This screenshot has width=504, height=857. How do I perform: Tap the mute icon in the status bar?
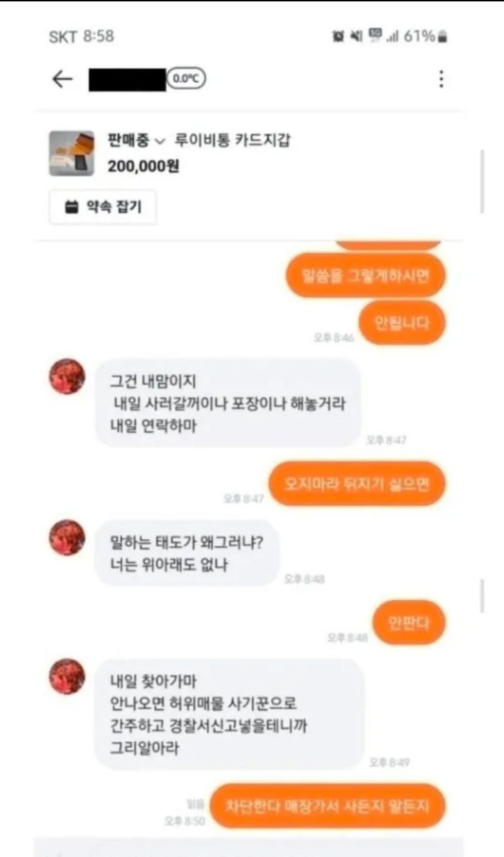click(x=356, y=36)
